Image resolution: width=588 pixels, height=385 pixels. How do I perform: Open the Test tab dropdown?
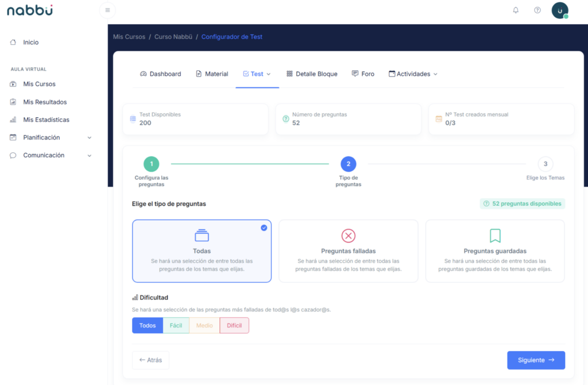click(x=257, y=74)
